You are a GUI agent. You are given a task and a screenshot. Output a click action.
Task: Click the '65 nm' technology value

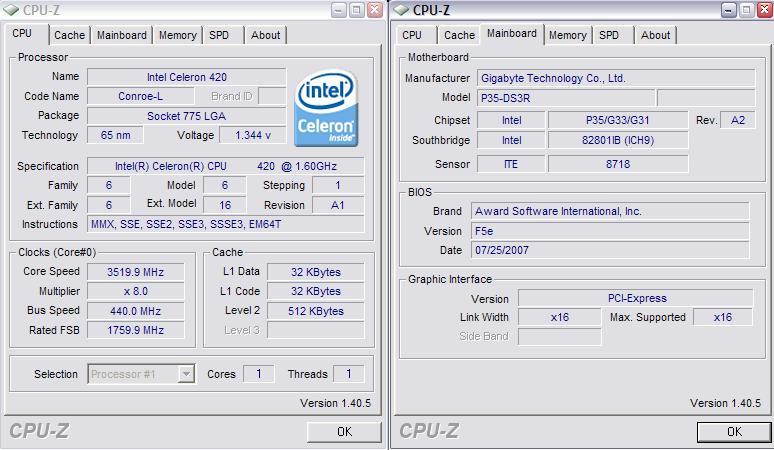click(116, 135)
